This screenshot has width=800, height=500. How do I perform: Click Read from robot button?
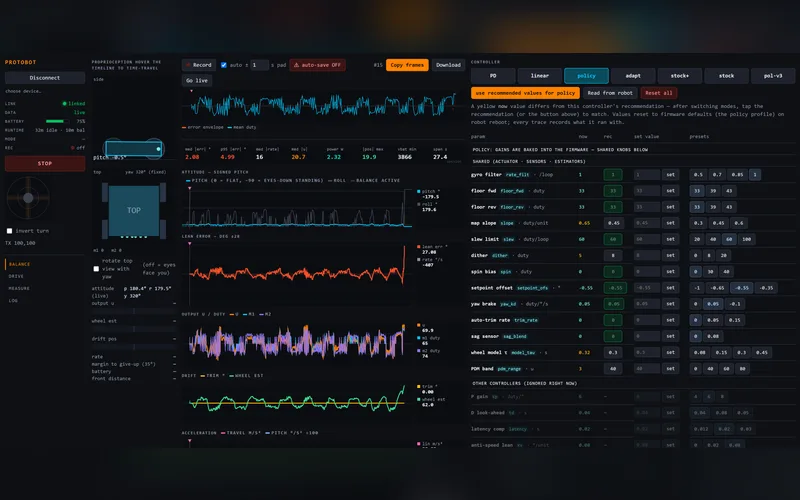pyautogui.click(x=610, y=93)
